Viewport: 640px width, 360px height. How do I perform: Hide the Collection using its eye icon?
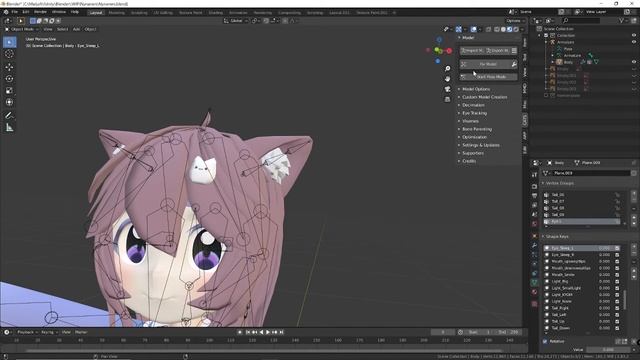(x=634, y=36)
